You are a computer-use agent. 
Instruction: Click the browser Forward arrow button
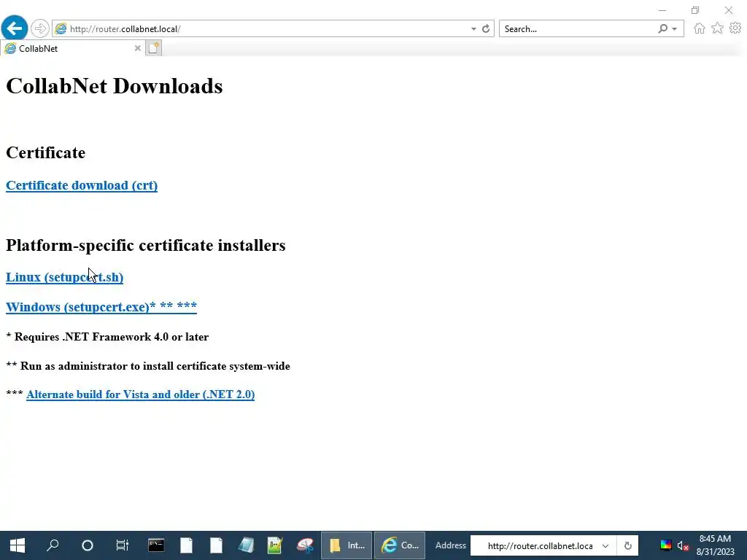point(40,28)
